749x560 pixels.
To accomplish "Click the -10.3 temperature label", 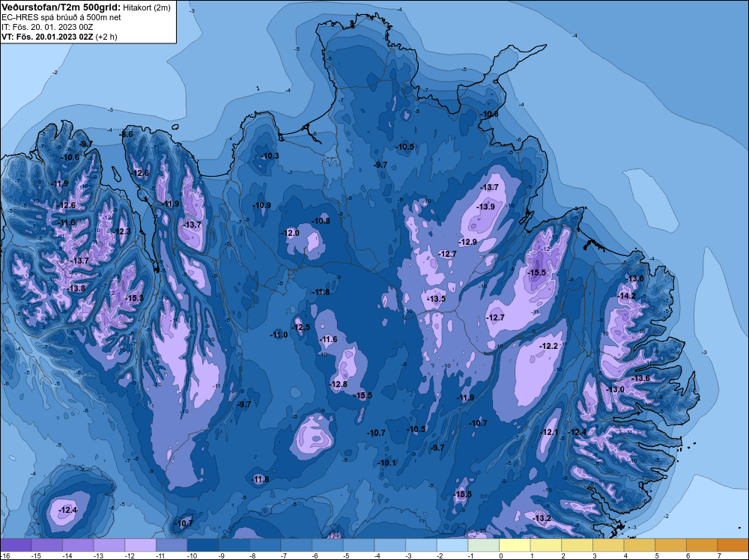I will point(270,156).
